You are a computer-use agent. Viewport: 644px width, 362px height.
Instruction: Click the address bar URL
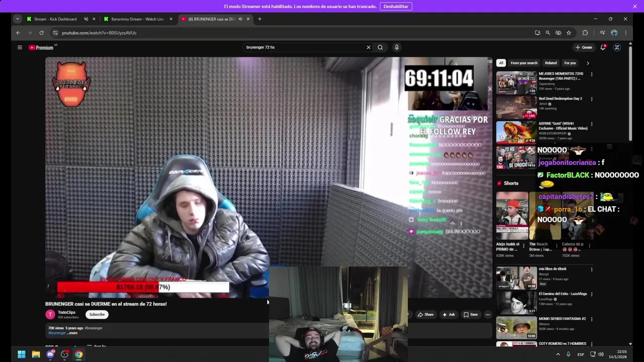coord(99,33)
